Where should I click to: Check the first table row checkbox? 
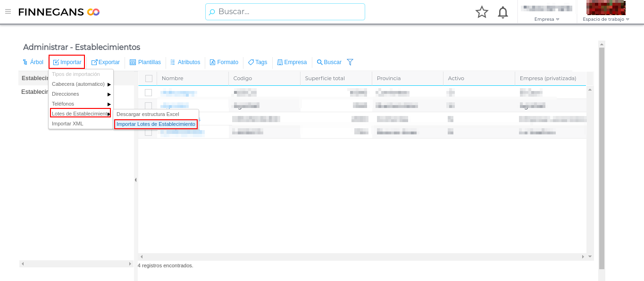coord(148,92)
